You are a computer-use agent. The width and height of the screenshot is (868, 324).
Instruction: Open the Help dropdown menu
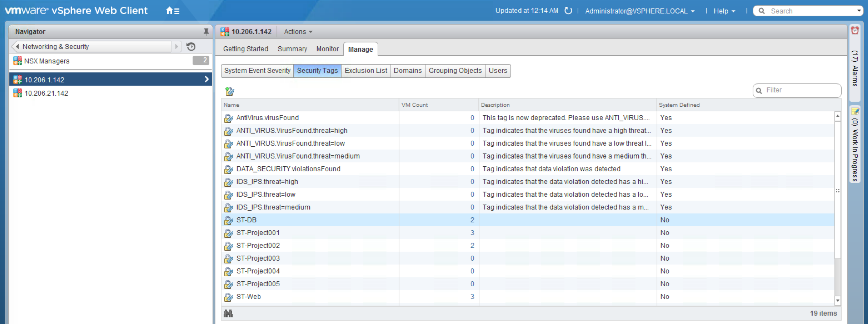pyautogui.click(x=724, y=11)
